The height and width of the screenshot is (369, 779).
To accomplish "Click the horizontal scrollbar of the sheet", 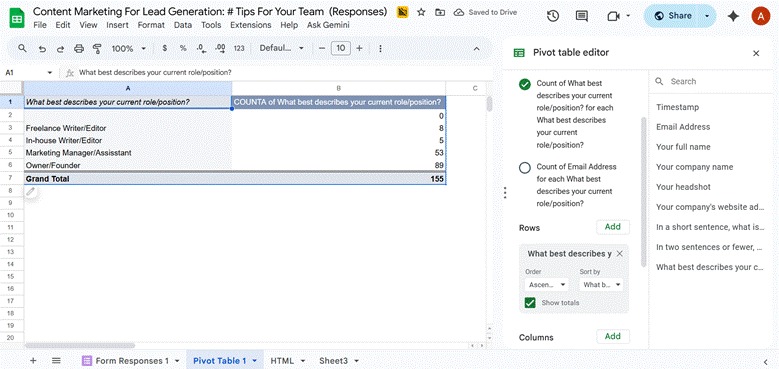I will pyautogui.click(x=79, y=345).
